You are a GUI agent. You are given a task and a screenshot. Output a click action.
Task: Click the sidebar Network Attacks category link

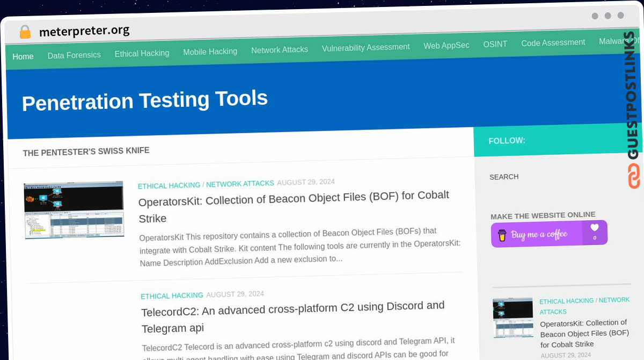(x=584, y=306)
